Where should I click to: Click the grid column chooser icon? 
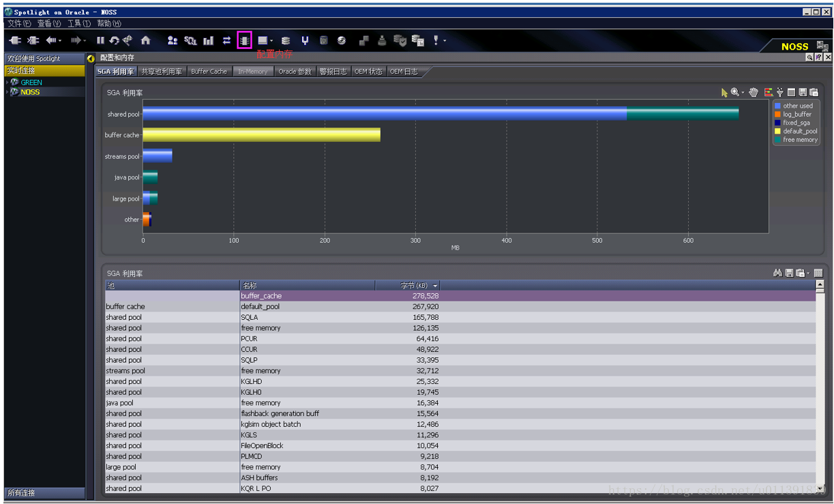click(x=818, y=273)
